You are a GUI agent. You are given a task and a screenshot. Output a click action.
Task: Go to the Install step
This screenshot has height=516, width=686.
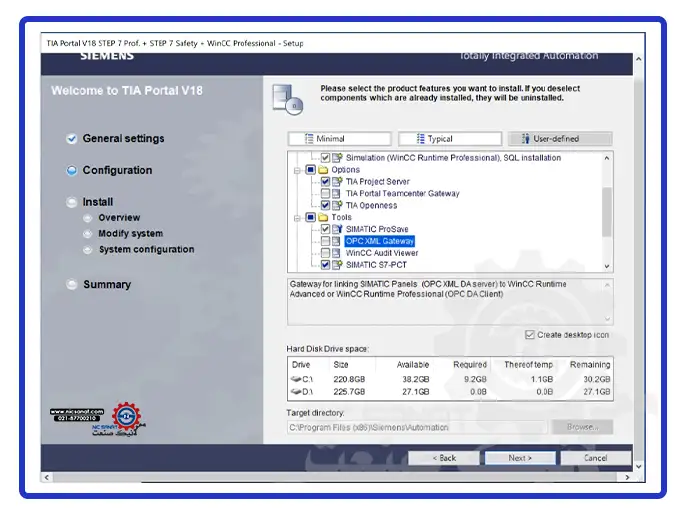tap(98, 202)
